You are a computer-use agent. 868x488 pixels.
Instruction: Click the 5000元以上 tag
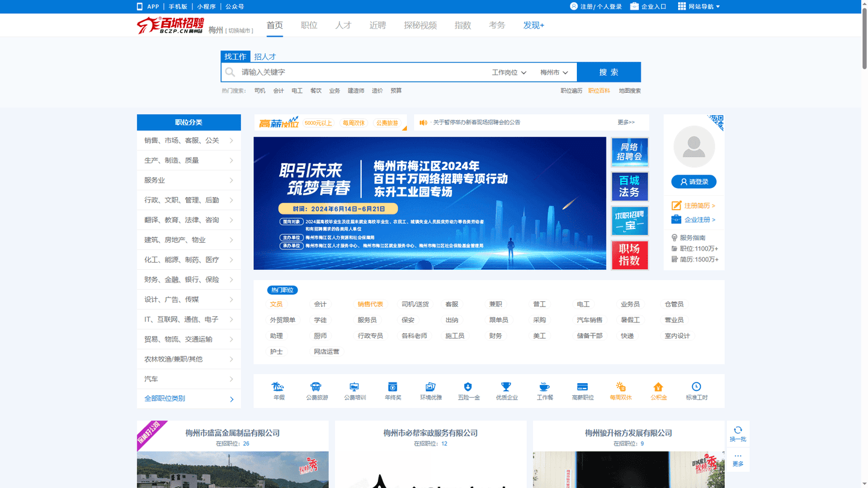click(x=318, y=123)
